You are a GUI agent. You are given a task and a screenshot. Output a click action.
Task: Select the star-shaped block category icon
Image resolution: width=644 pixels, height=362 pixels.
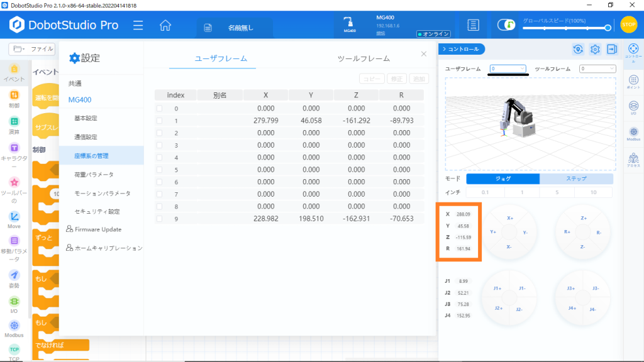tap(14, 190)
